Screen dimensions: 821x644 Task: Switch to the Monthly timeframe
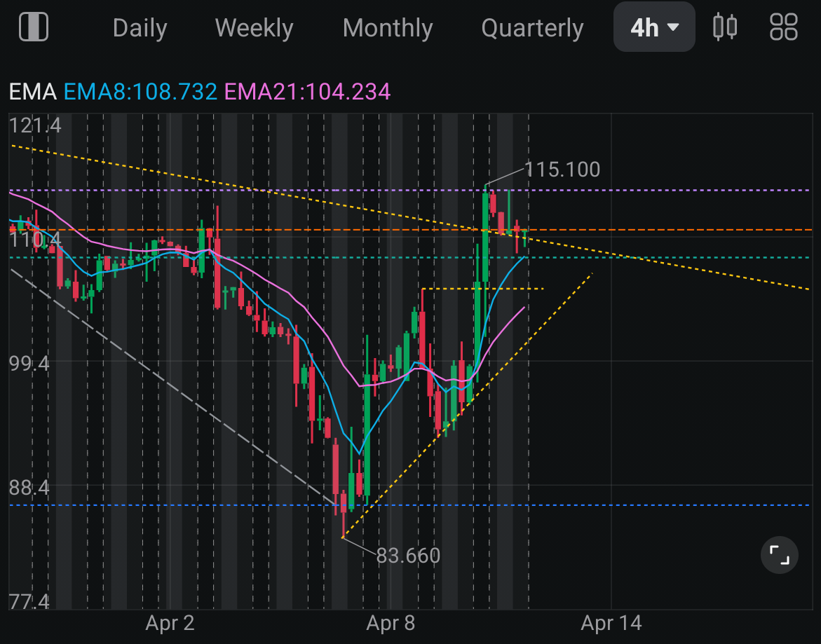tap(388, 28)
